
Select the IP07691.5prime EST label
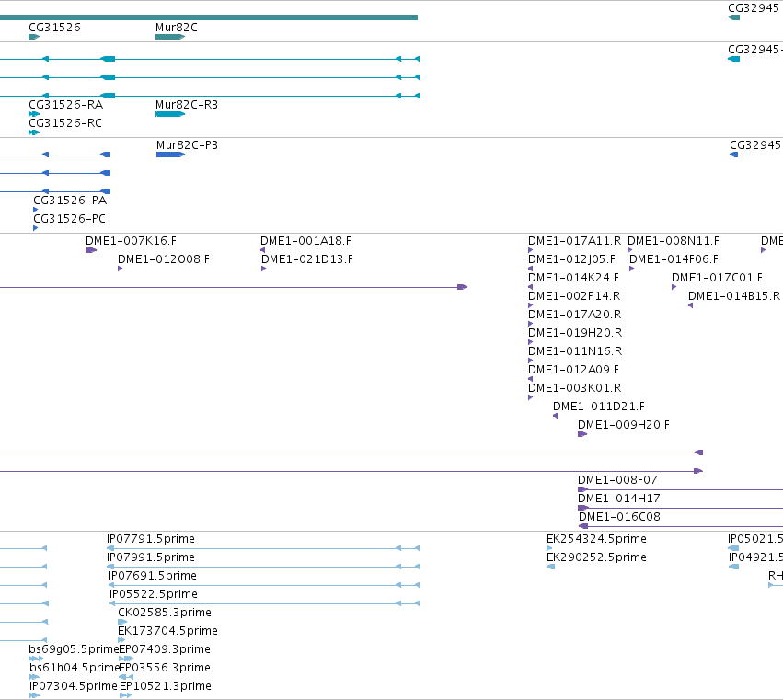pos(153,576)
